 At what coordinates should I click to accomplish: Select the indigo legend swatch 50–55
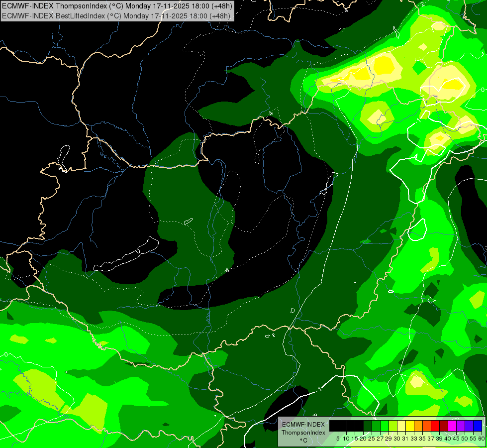click(x=469, y=426)
